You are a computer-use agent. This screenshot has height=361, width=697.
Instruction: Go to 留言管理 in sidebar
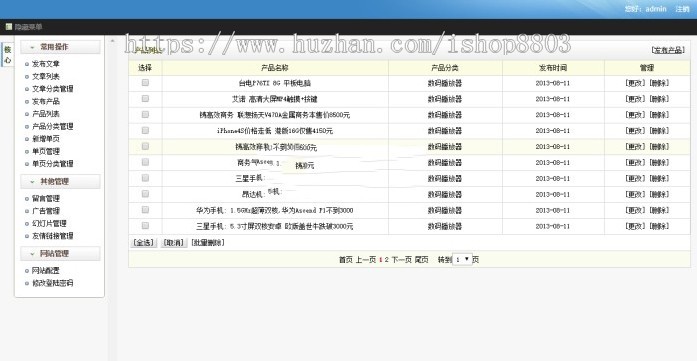click(45, 198)
